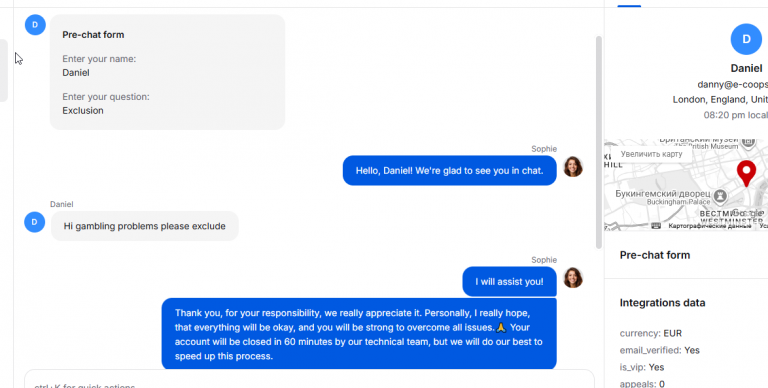
Task: Select the active blue-underlined tab atop details panel
Action: (x=629, y=4)
